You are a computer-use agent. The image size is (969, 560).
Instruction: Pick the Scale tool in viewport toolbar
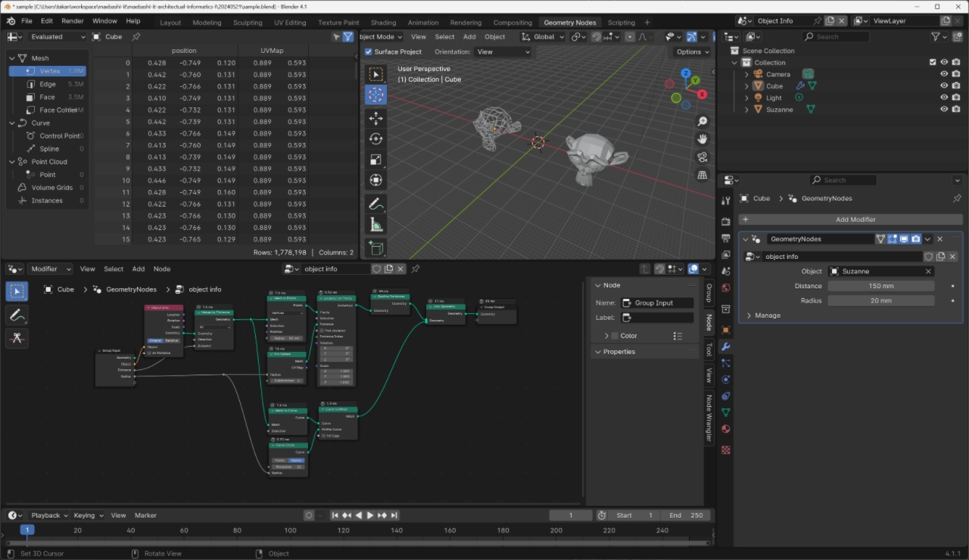376,159
